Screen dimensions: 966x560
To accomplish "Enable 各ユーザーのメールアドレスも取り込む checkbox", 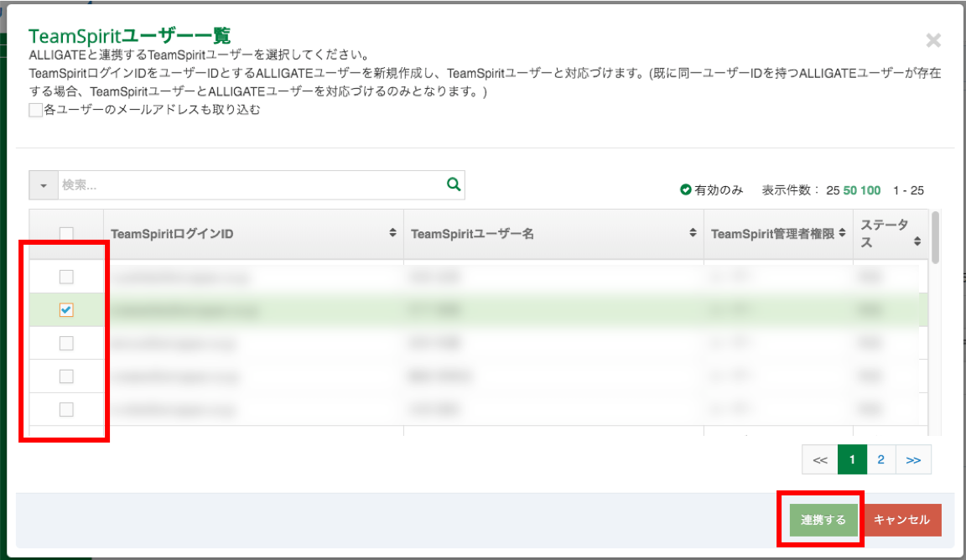I will click(x=36, y=110).
